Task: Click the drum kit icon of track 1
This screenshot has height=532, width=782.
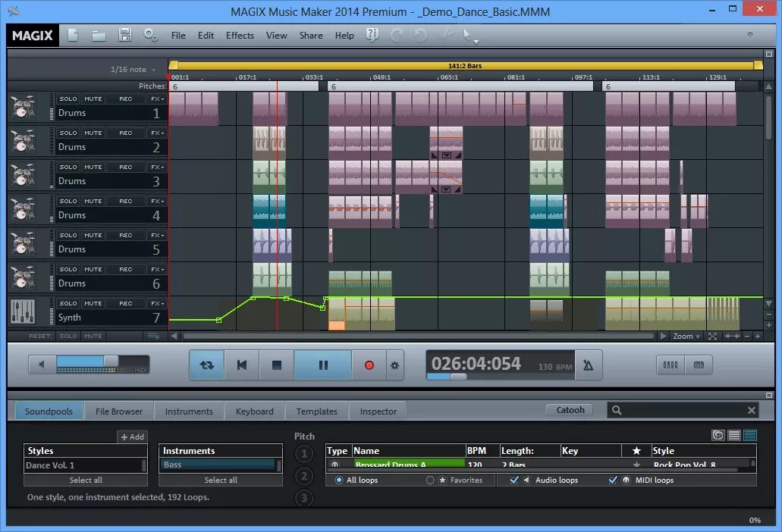Action: click(23, 107)
